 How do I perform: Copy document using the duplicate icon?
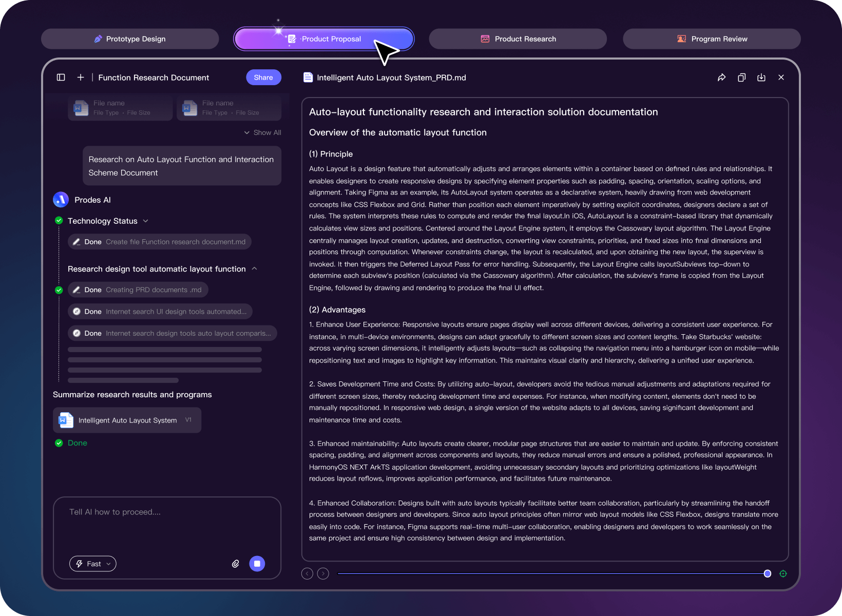741,78
